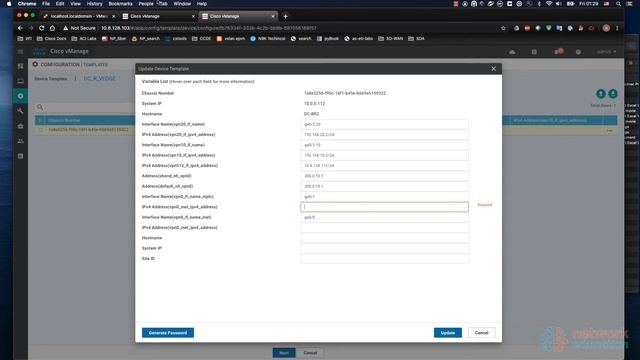Click the search magnifier icon above the device table

pyautogui.click(x=40, y=107)
